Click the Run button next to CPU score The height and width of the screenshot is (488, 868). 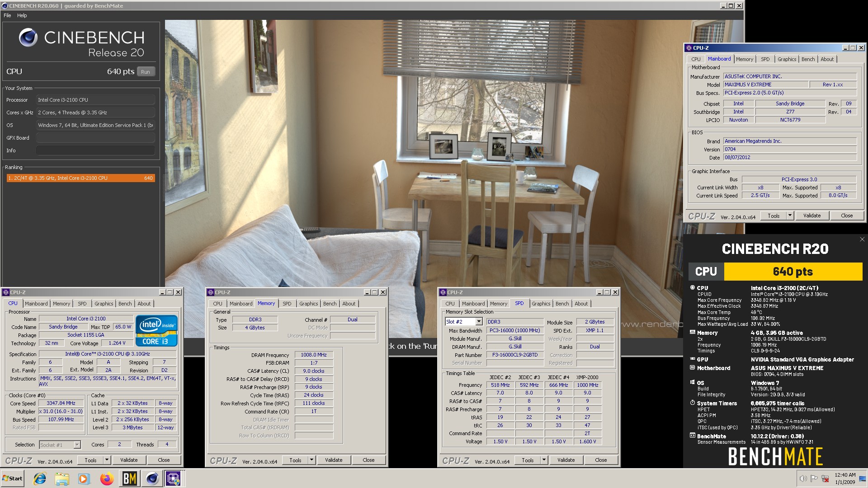[x=146, y=72]
